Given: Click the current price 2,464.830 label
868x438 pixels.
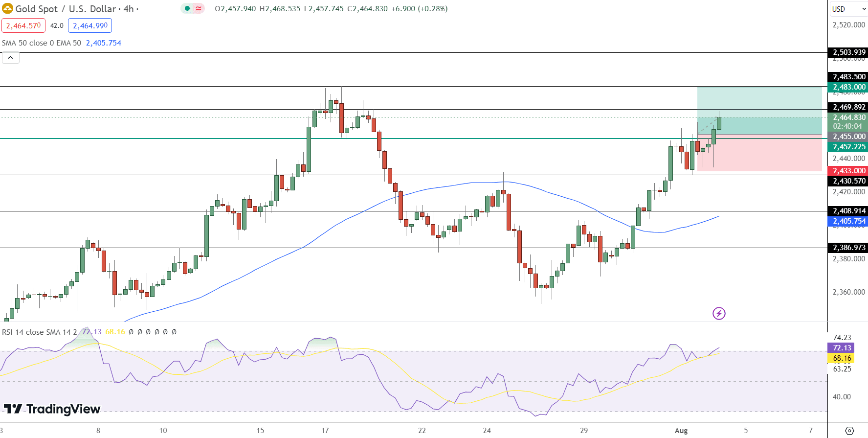Looking at the screenshot, I should (848, 117).
